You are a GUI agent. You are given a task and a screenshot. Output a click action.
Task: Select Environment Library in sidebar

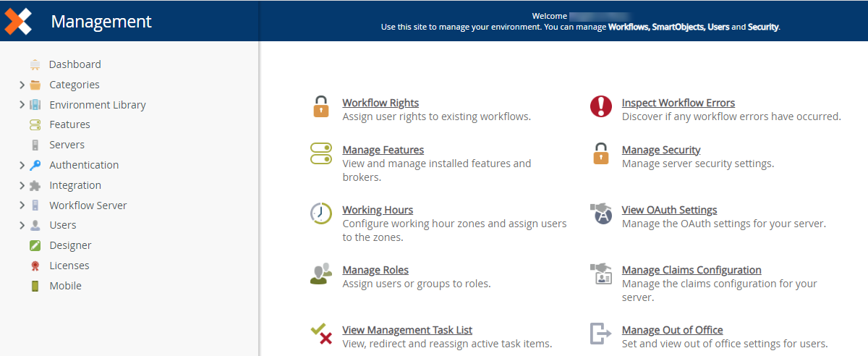click(x=98, y=105)
